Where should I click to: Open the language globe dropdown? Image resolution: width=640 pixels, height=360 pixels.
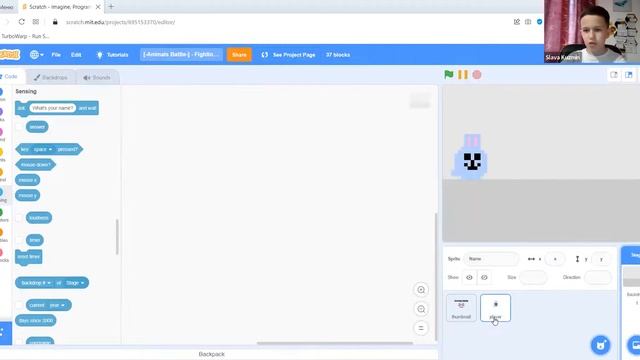[36, 55]
